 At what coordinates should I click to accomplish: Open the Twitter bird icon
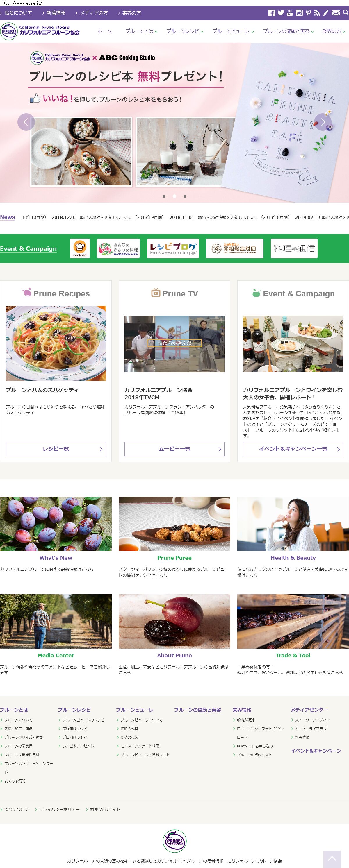281,13
